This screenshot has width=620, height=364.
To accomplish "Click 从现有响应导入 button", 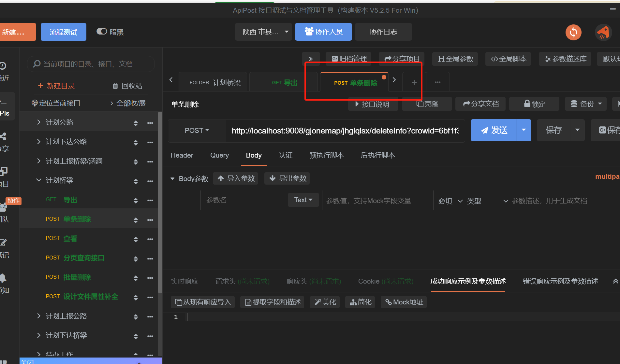I will [x=203, y=302].
